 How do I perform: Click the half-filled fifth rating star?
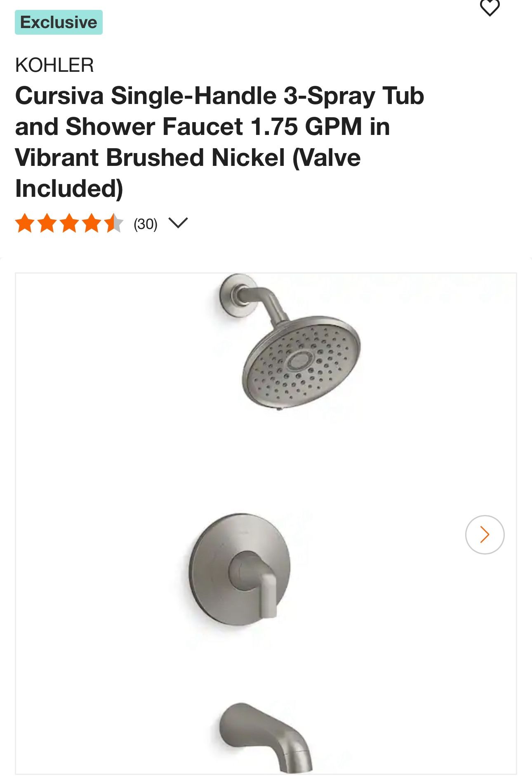tap(114, 223)
